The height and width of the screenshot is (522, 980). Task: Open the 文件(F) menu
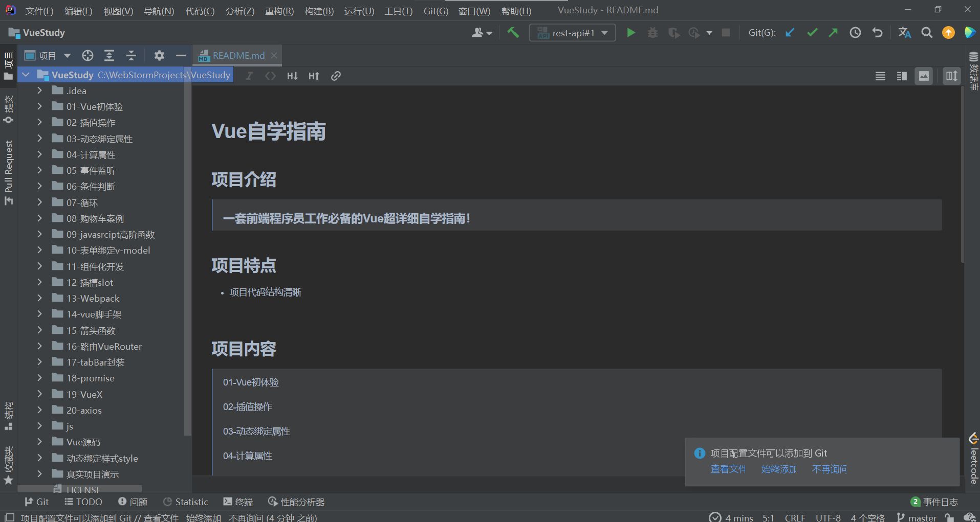coord(39,11)
